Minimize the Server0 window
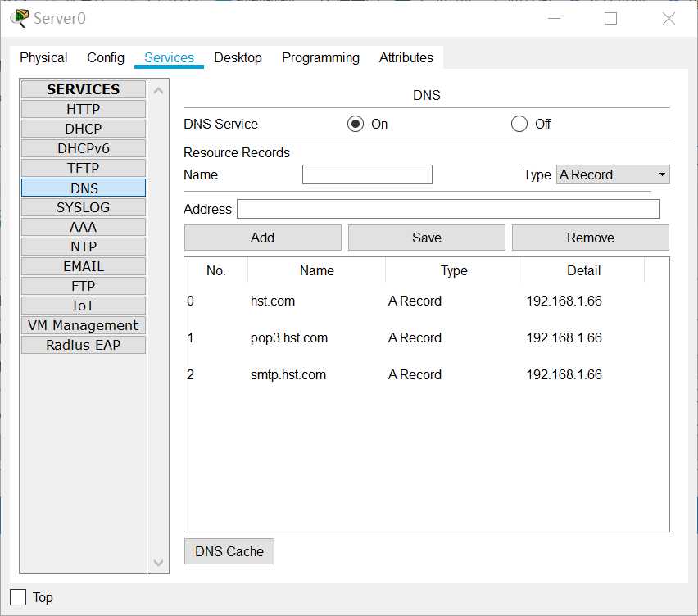 [x=554, y=18]
